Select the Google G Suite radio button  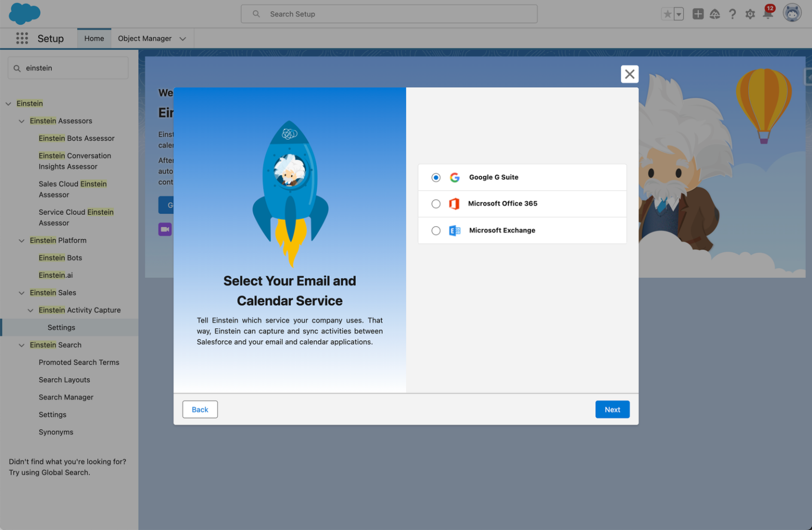(436, 178)
